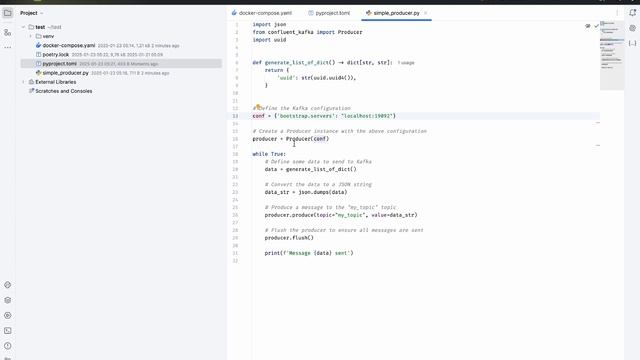Screen dimensions: 640x360
Task: Open the AI Assistant spiral icon
Action: coord(632,28)
